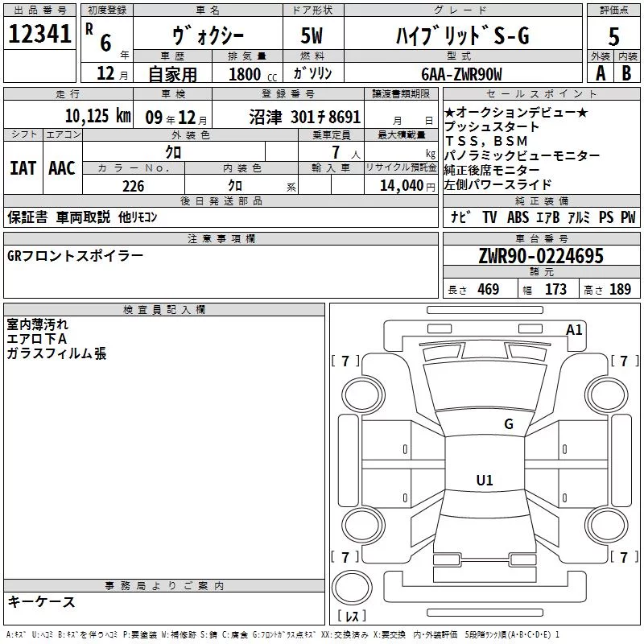Click interior grade B
This screenshot has width=644, height=644.
coord(627,73)
